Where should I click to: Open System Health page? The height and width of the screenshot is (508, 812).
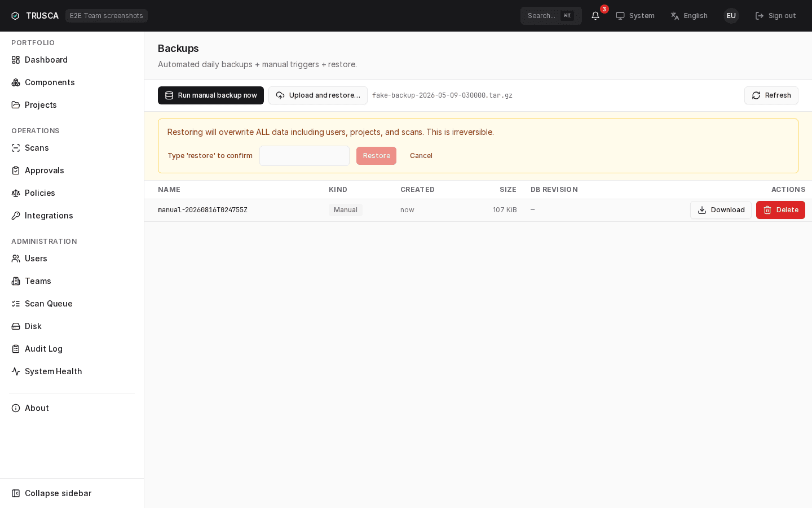click(72, 371)
